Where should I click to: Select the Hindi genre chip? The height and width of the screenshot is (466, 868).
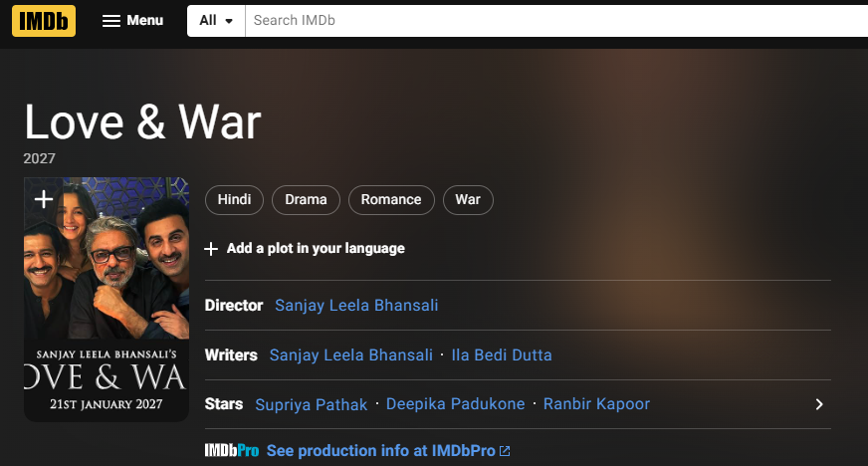[234, 200]
